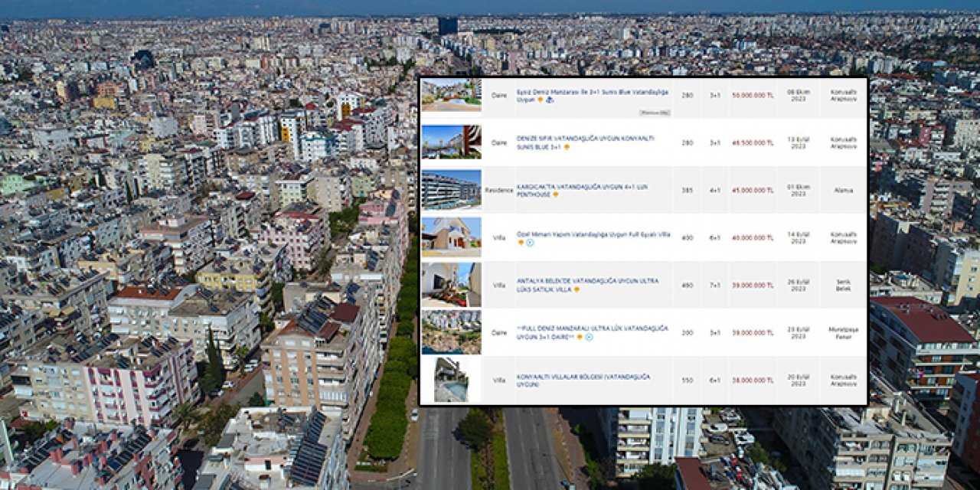980x490 pixels.
Task: Click the Premium Ofis badge on first listing
Action: coord(655,113)
